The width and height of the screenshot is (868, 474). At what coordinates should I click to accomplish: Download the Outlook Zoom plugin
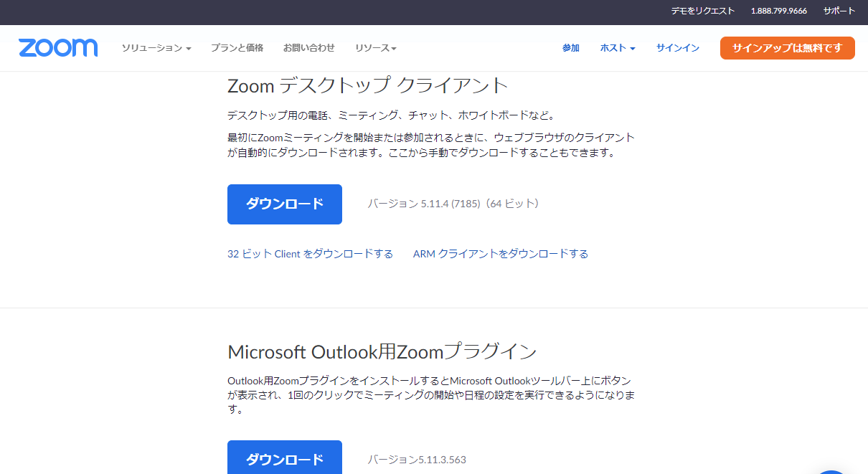pyautogui.click(x=285, y=459)
